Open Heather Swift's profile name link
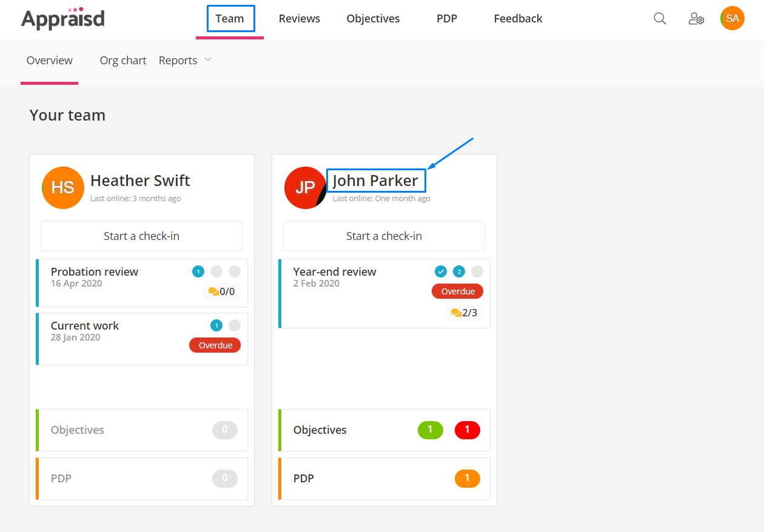The height and width of the screenshot is (532, 764). coord(140,181)
